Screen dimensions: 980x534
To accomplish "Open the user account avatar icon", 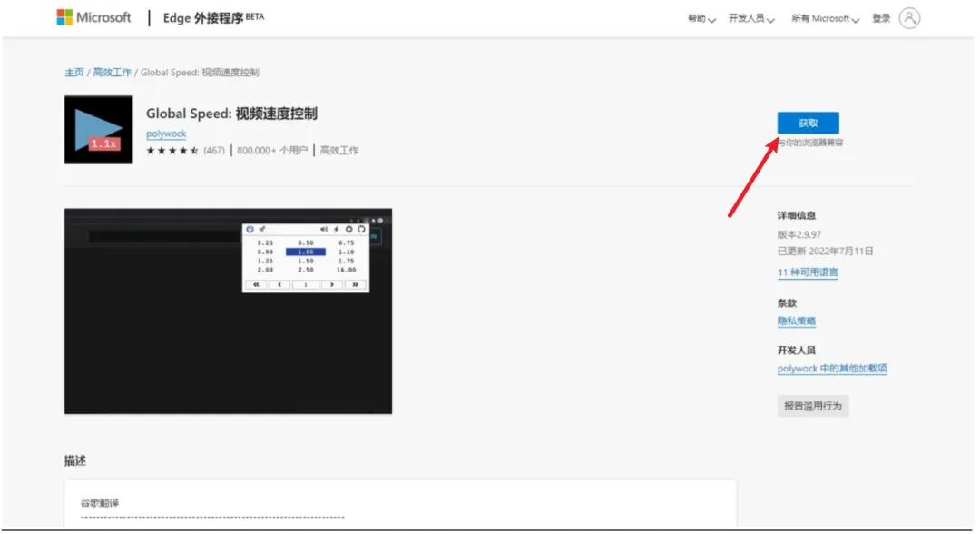I will 909,18.
